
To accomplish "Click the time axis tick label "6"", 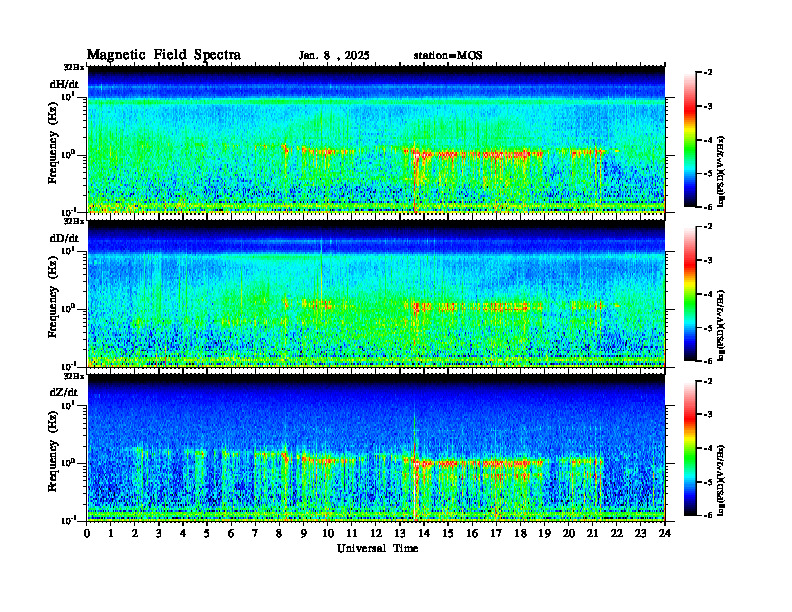I will [231, 534].
